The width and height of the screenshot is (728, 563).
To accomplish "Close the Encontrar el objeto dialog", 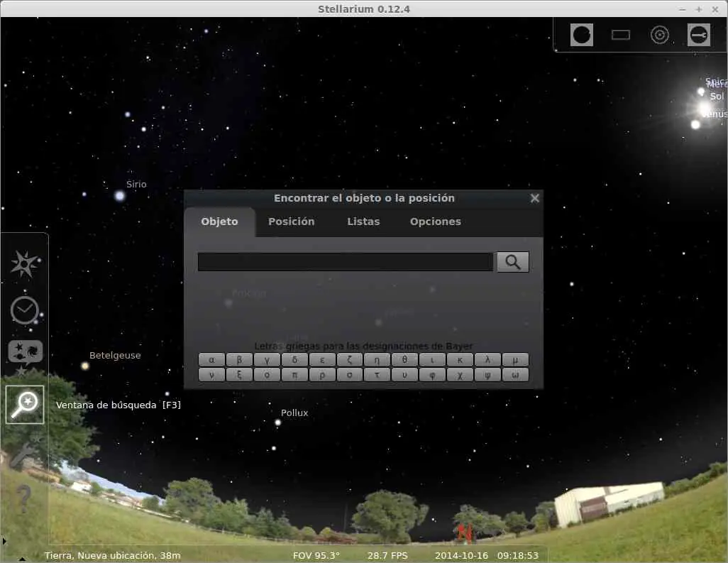I will 534,198.
